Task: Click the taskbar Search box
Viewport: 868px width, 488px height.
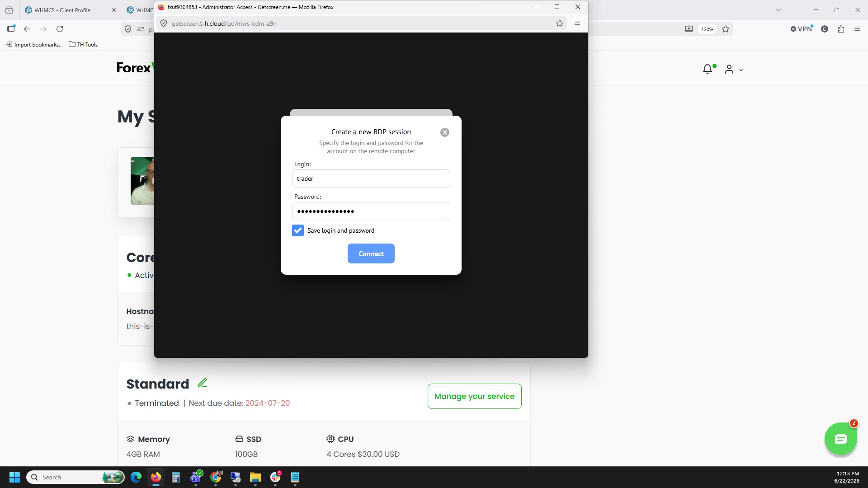Action: (x=75, y=477)
